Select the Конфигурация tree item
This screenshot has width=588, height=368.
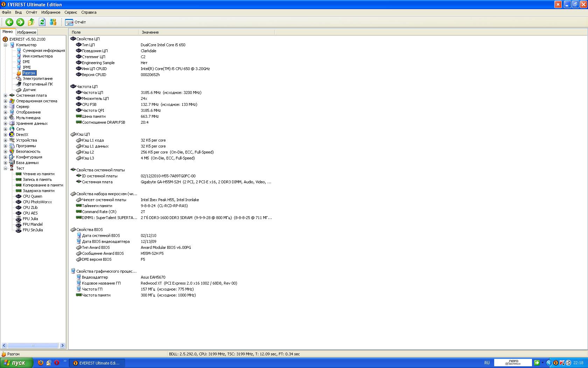point(29,157)
